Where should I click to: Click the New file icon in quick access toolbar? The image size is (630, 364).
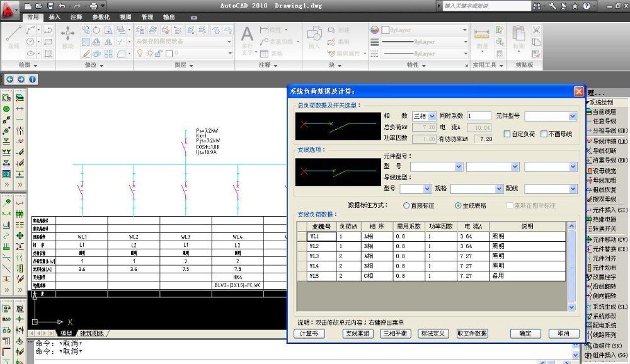point(28,6)
